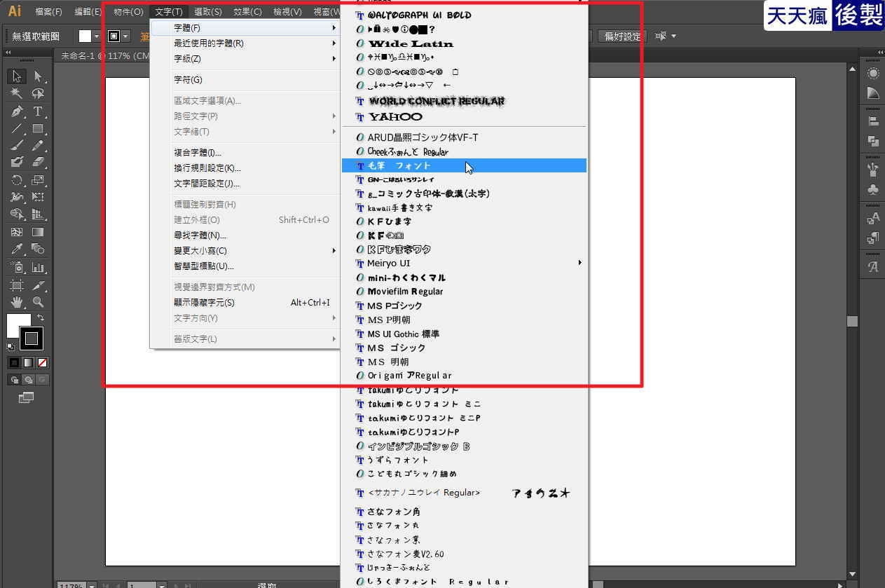The width and height of the screenshot is (885, 588).
Task: Select the Magic Wand tool
Action: click(x=18, y=93)
